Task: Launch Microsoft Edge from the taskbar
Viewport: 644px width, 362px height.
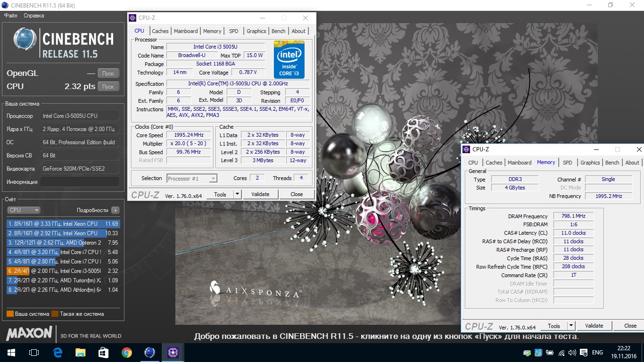Action: (58, 352)
